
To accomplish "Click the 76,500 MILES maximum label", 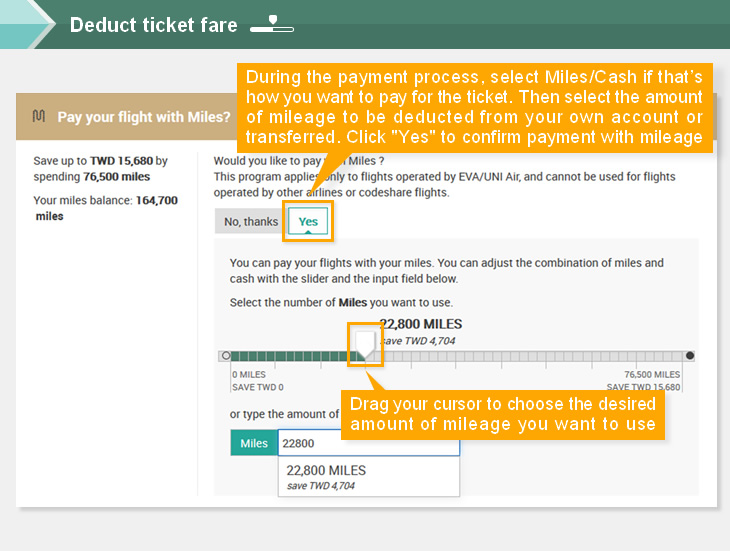I will pos(652,374).
